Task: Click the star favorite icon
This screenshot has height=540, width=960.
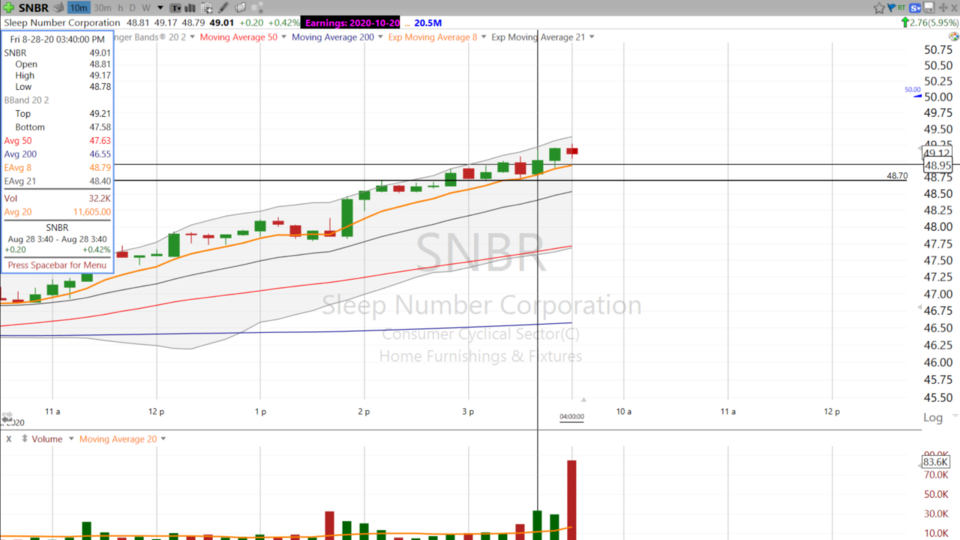Action: [879, 8]
